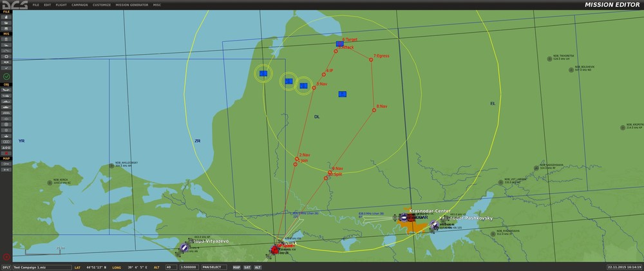Open the CAMPAIGN menu
644x271 pixels.
point(80,5)
